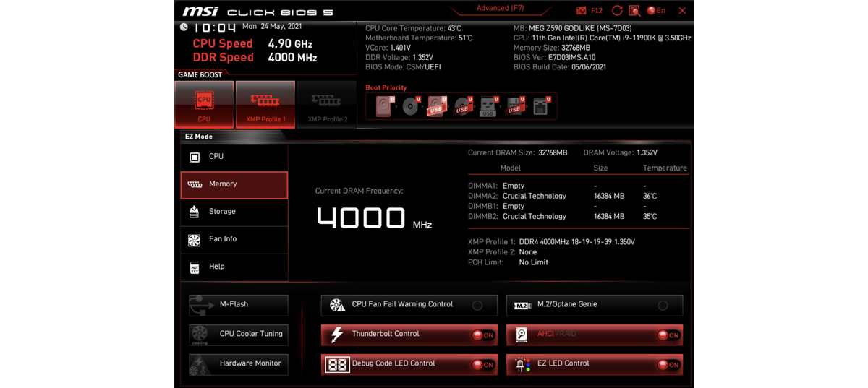Click the BIOS Build Date 05/06/2021 text
Screen dimensions: 868x388
point(560,67)
